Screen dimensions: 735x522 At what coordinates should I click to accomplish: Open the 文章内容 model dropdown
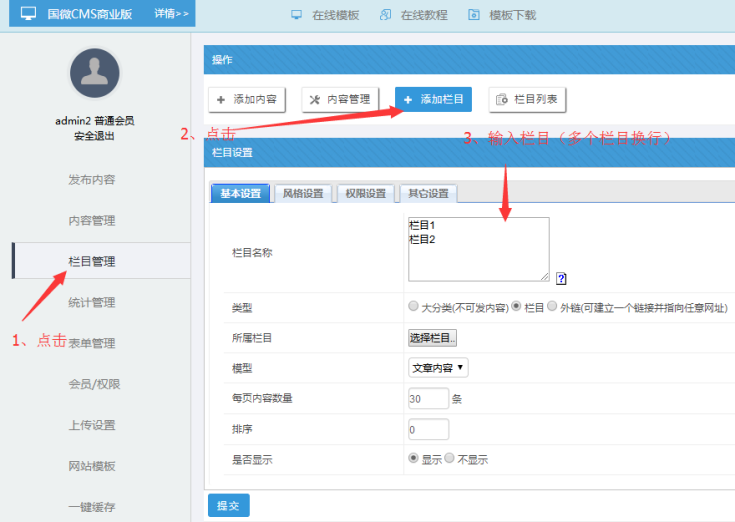(438, 368)
